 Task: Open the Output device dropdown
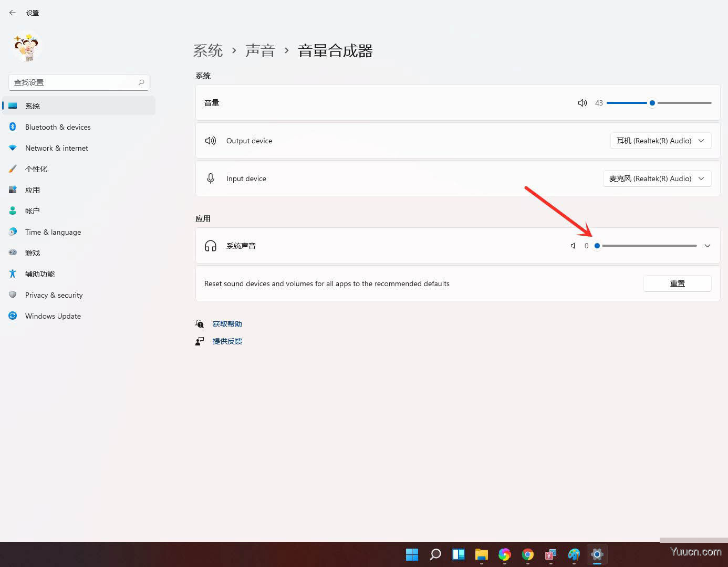coord(661,141)
